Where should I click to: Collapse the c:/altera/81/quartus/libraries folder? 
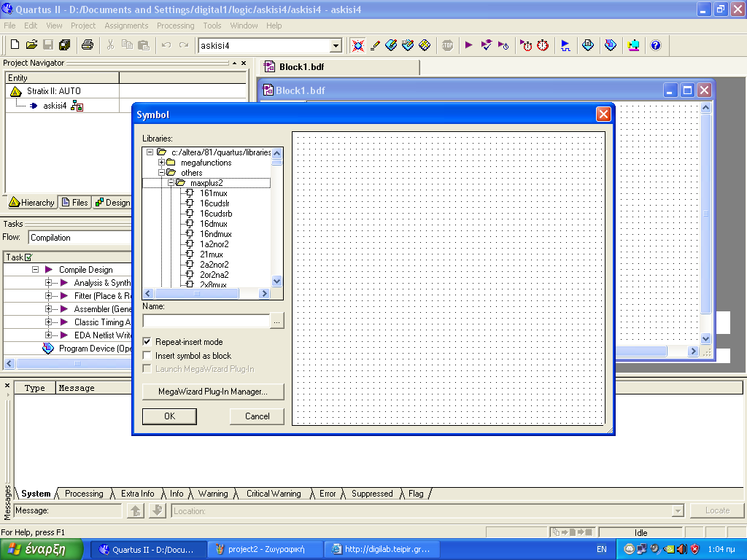click(150, 152)
